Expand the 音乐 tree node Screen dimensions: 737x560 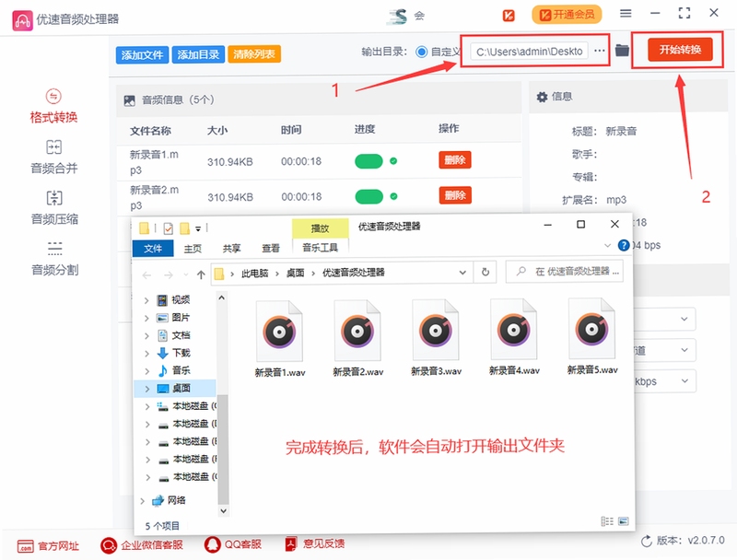click(x=146, y=371)
